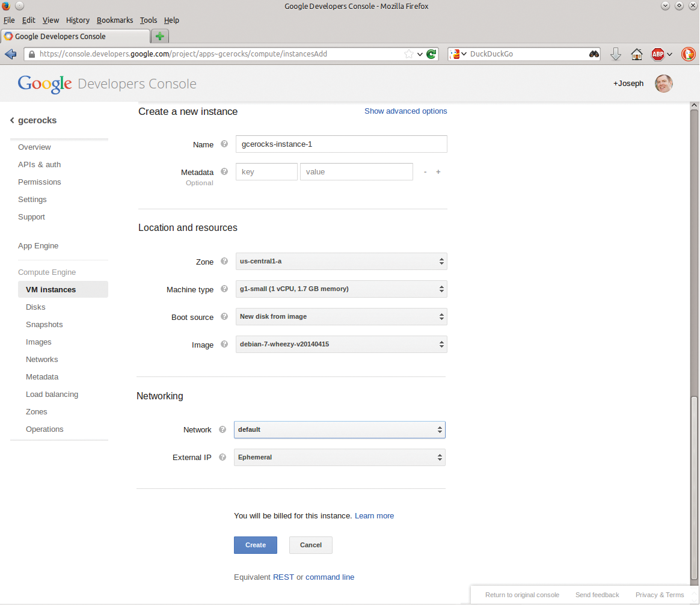Open the Zone dropdown
Screen dimensions: 700x605
(341, 261)
